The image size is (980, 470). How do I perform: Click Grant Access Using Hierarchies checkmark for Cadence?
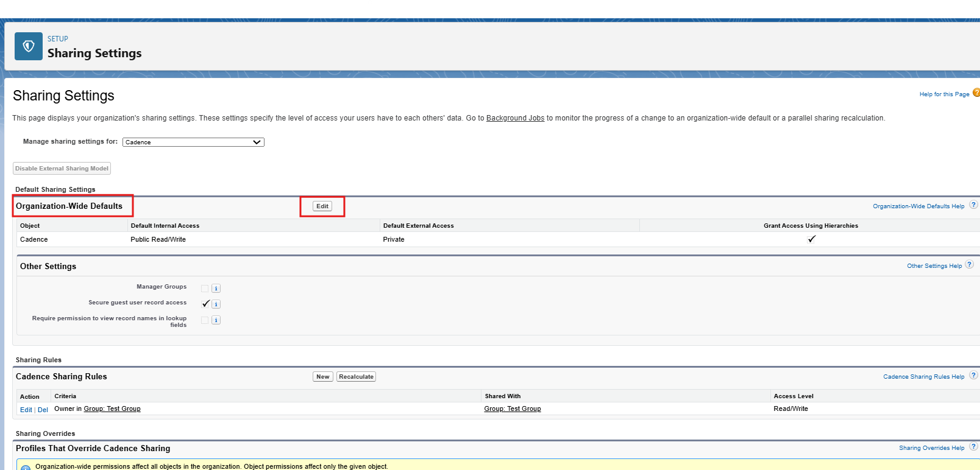[811, 239]
